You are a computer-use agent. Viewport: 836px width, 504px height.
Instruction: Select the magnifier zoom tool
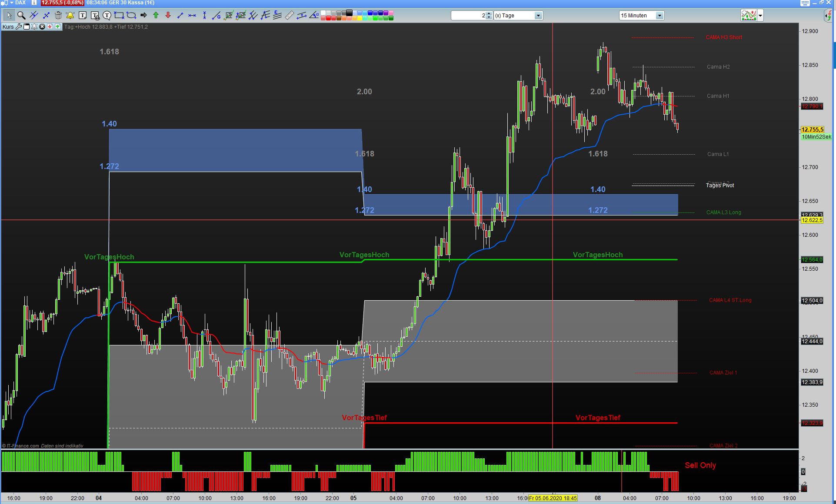point(21,16)
